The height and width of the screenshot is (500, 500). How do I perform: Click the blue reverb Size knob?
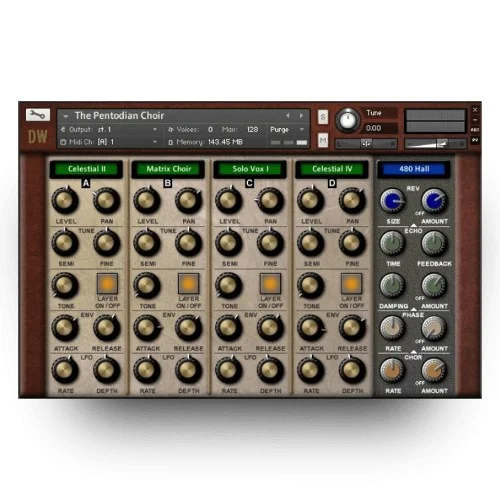click(393, 200)
